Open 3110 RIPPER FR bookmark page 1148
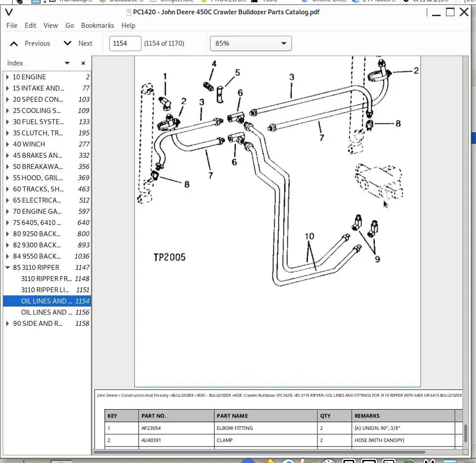The width and height of the screenshot is (476, 463). point(47,279)
